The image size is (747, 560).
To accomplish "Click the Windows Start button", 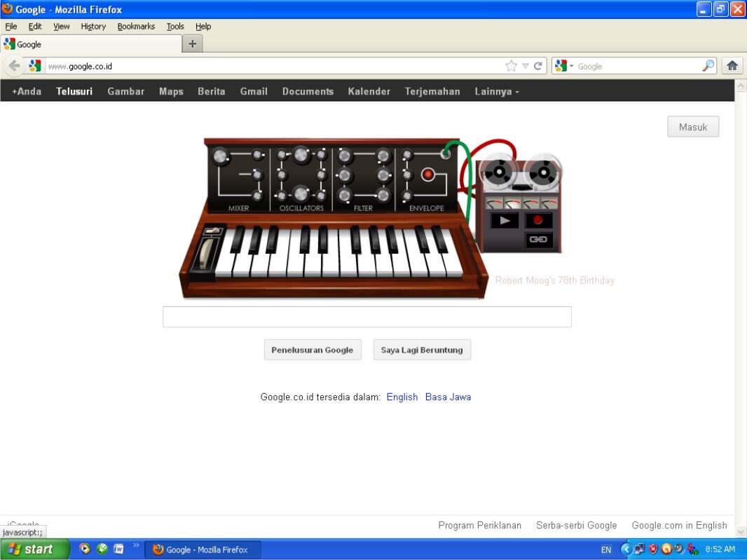I will (x=34, y=549).
